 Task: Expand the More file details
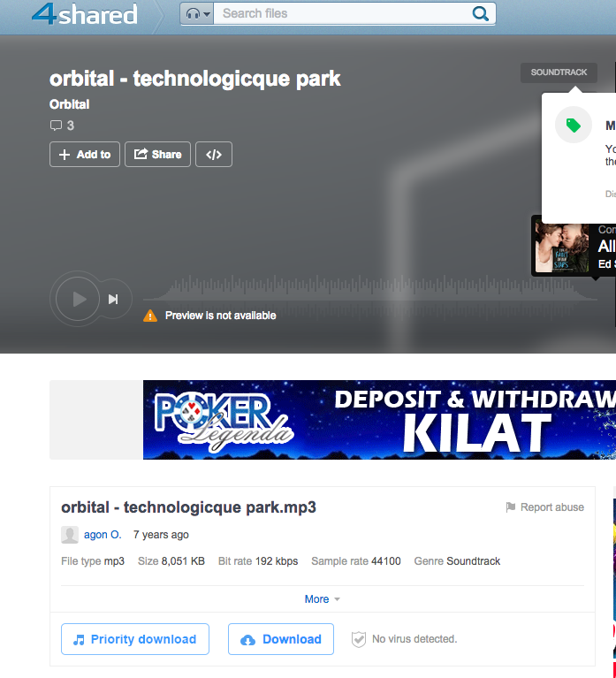point(322,598)
